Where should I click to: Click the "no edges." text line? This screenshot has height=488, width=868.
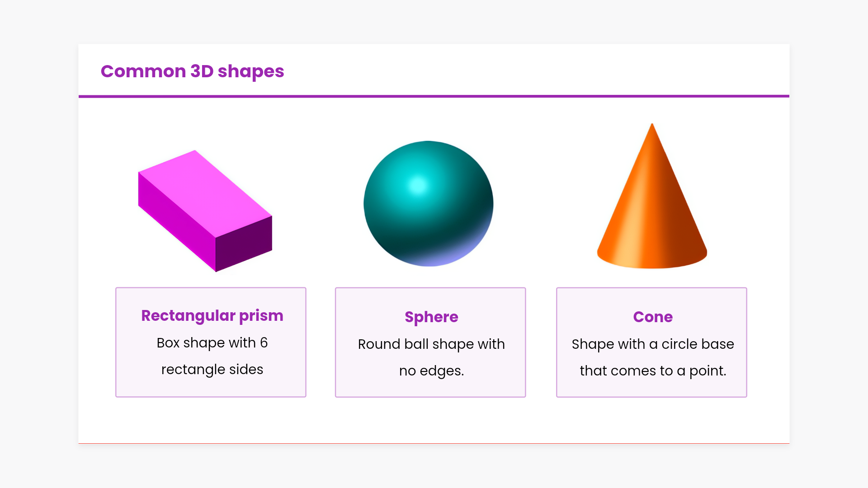pos(431,371)
